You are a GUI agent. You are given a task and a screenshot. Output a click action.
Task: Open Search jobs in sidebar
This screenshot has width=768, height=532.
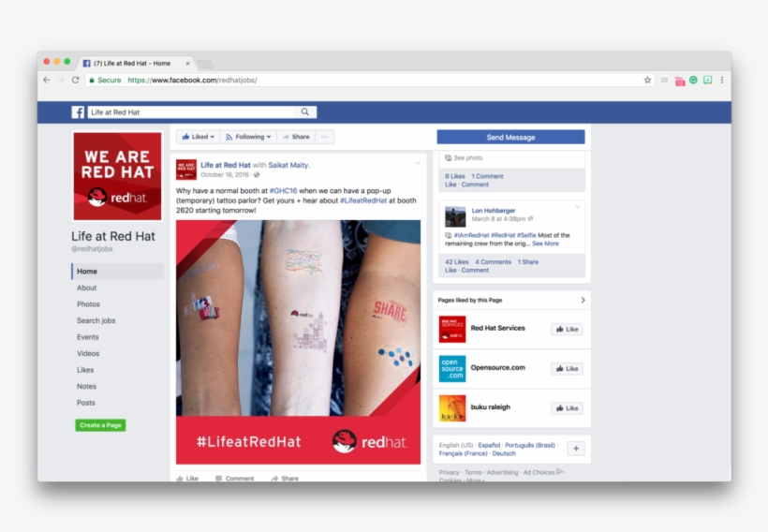96,320
